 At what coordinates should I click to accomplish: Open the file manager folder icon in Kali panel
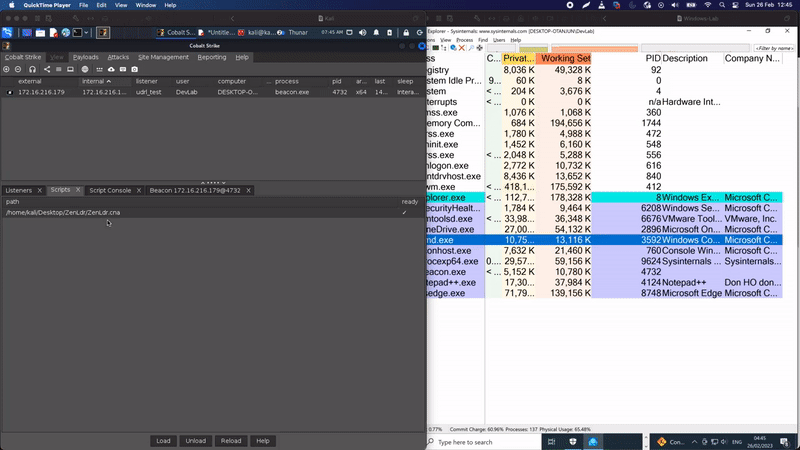(40, 33)
